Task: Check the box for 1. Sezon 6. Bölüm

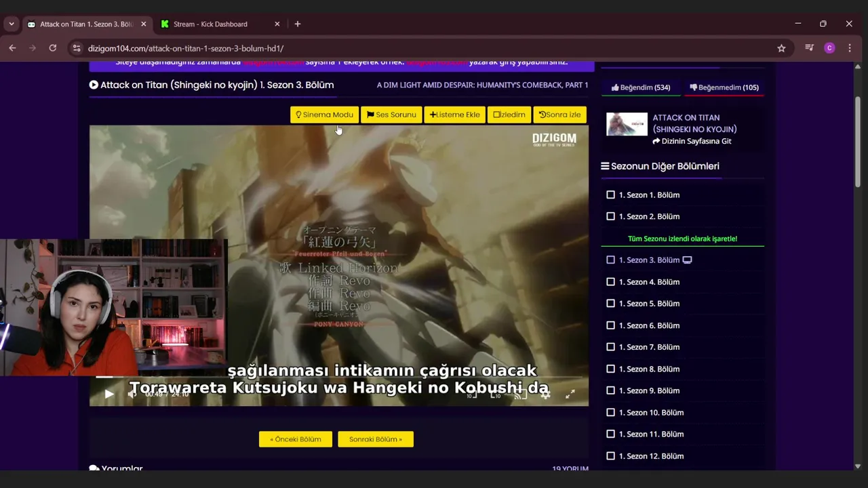Action: [x=610, y=325]
